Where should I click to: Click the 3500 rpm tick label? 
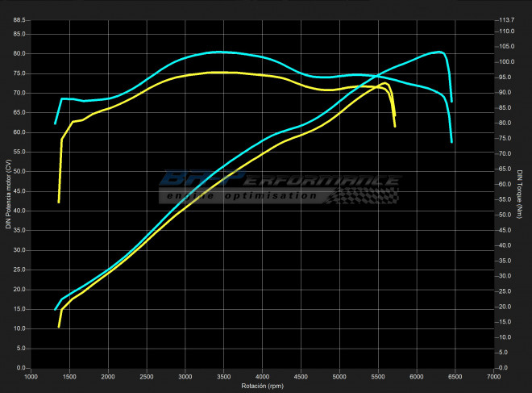[x=224, y=376]
